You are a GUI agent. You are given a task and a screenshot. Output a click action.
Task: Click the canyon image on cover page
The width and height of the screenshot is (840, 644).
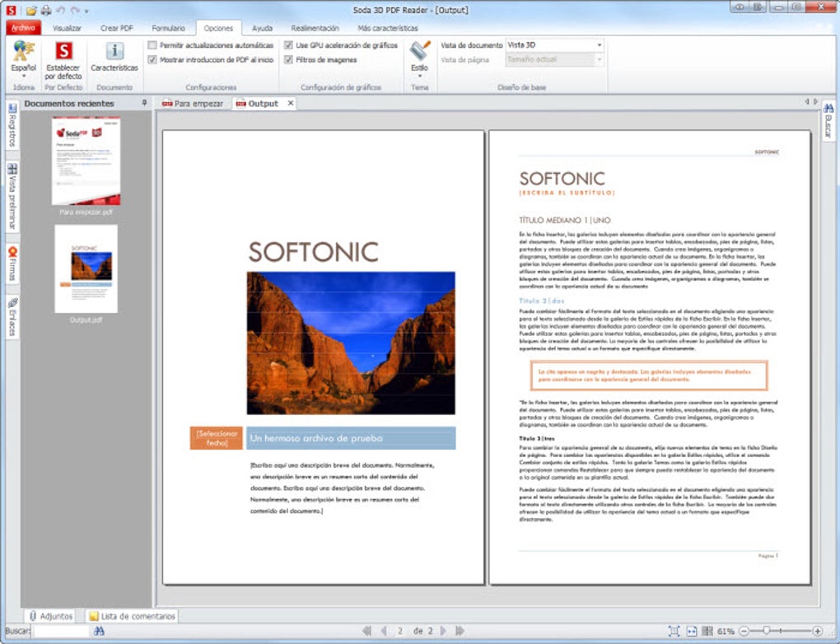pyautogui.click(x=351, y=343)
